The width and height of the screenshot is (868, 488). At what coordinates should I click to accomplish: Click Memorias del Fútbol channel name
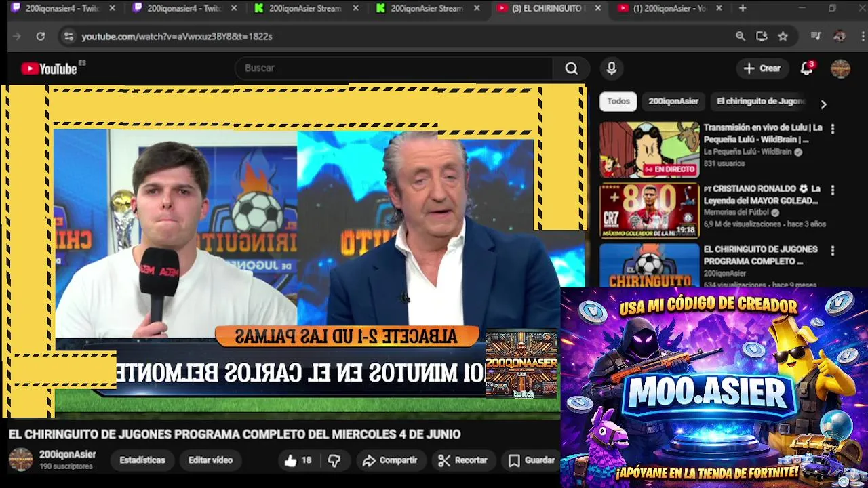click(736, 212)
